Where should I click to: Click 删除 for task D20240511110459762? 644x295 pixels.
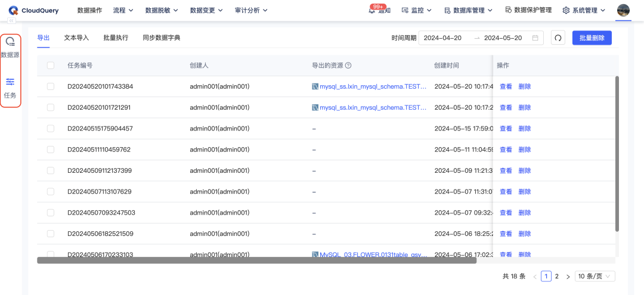coord(525,150)
